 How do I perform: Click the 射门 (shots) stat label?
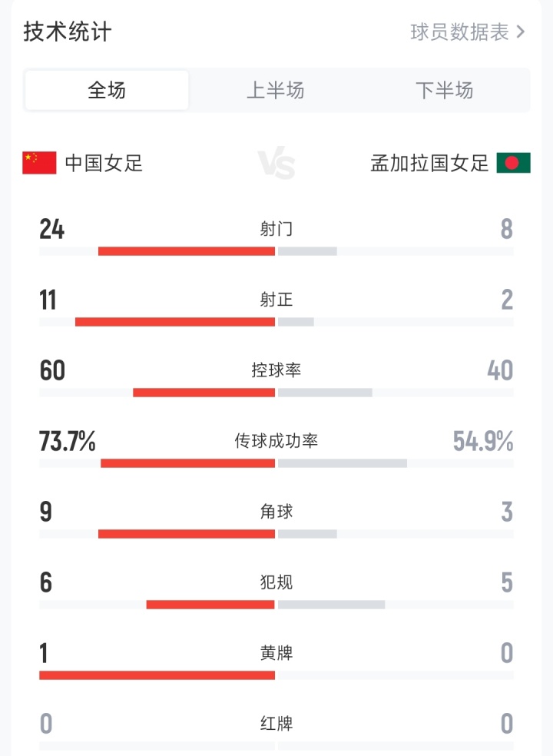(276, 228)
